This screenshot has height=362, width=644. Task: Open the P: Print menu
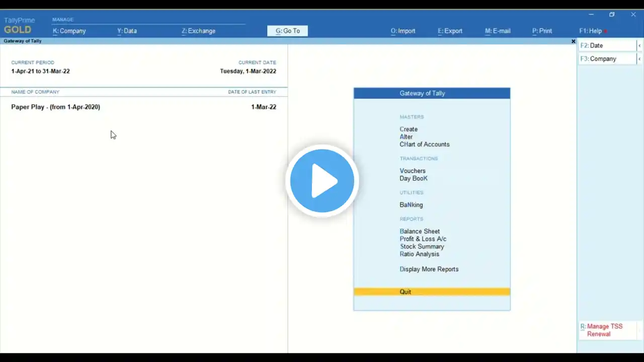click(542, 31)
